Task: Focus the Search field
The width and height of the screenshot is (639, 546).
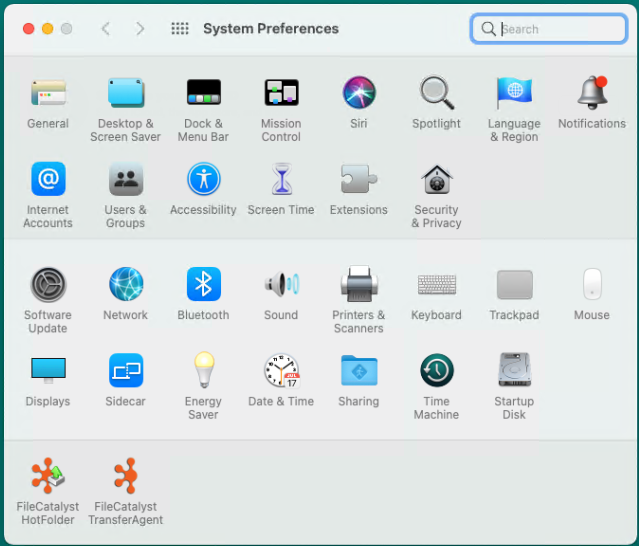Action: (x=549, y=29)
